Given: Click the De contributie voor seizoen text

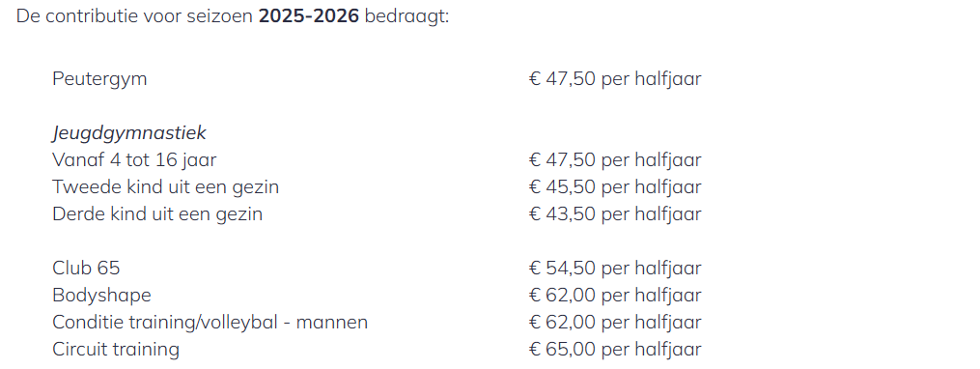Looking at the screenshot, I should point(135,16).
